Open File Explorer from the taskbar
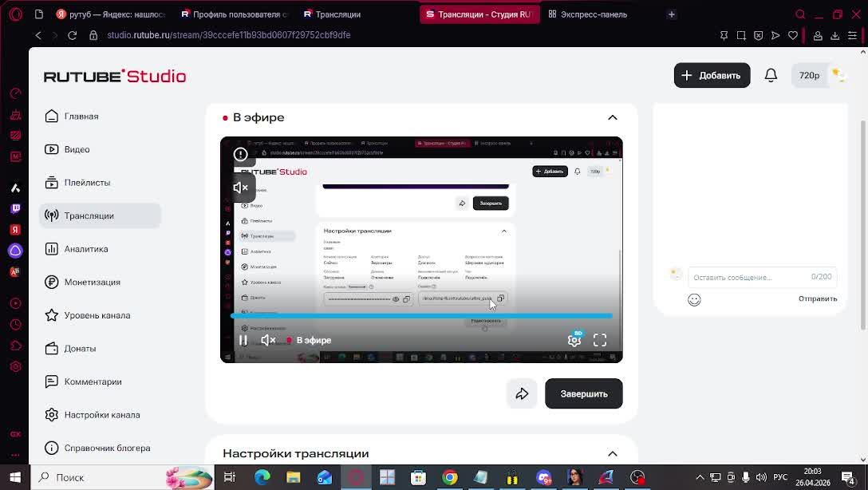Image resolution: width=868 pixels, height=490 pixels. coord(294,477)
